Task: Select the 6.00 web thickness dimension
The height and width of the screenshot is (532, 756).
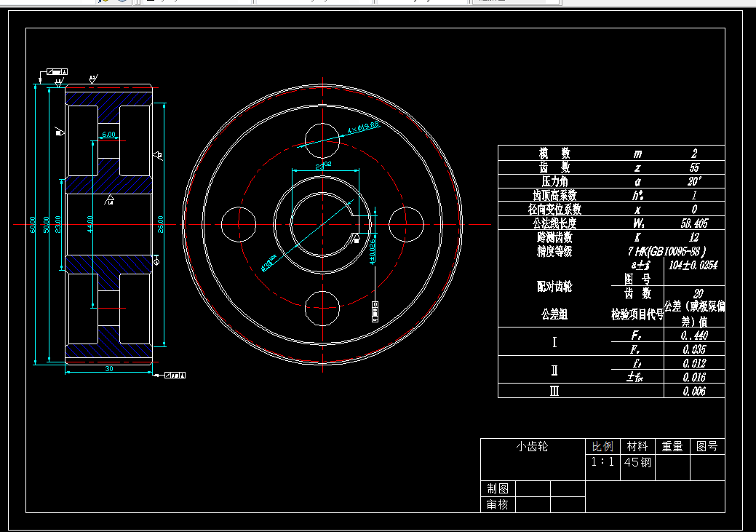Action: point(109,135)
